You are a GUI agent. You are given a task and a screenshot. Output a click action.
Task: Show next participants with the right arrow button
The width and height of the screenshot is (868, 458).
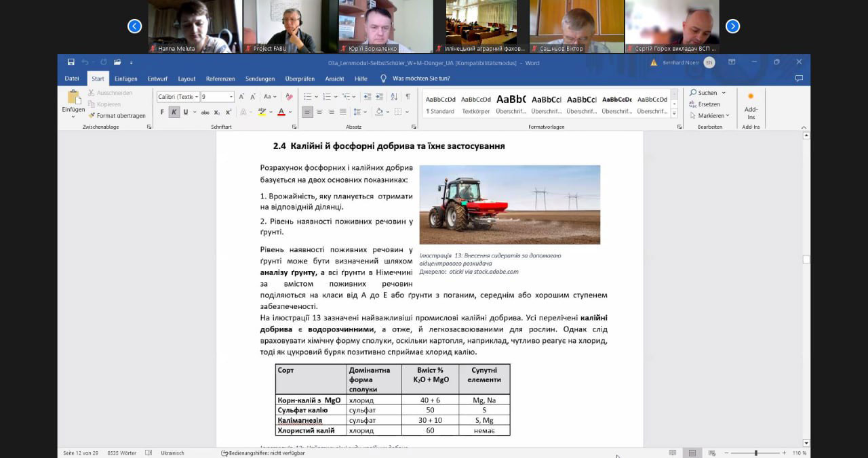click(732, 26)
